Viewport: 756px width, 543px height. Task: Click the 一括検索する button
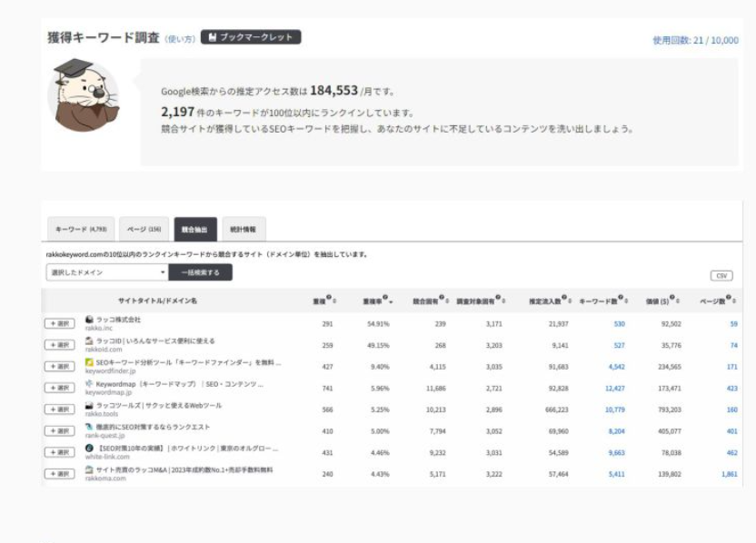[x=200, y=272]
